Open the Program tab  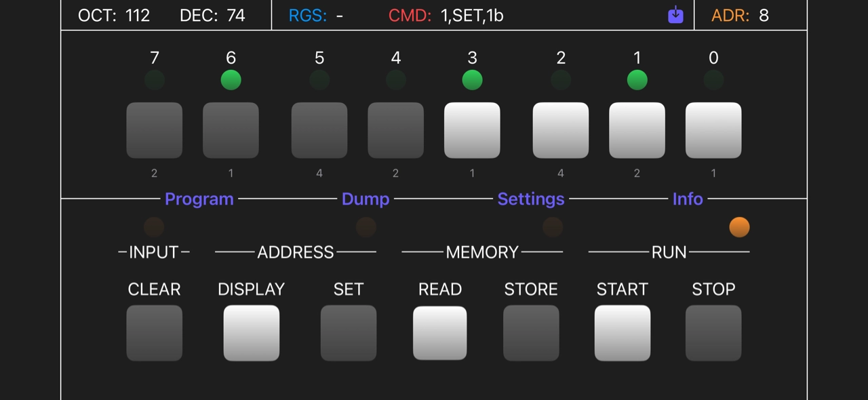pyautogui.click(x=199, y=199)
